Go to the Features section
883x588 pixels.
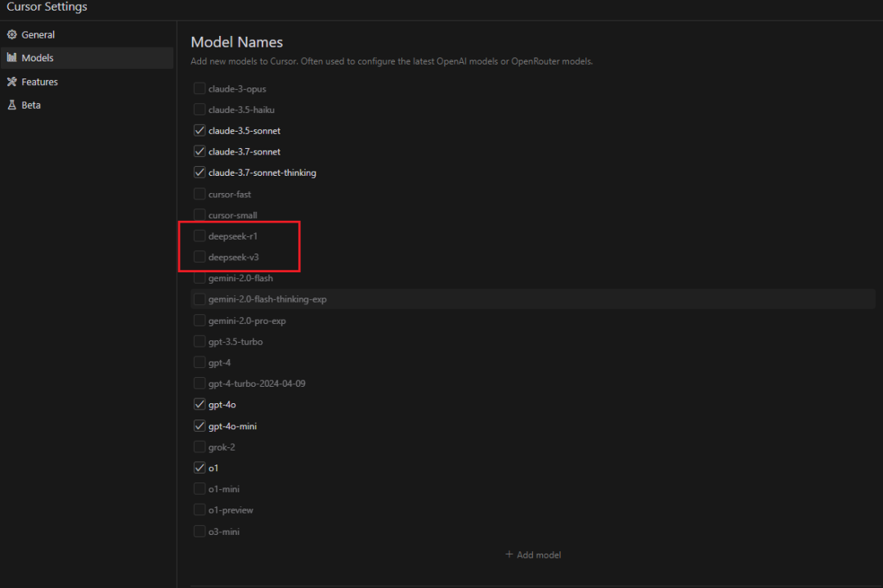pyautogui.click(x=87, y=82)
